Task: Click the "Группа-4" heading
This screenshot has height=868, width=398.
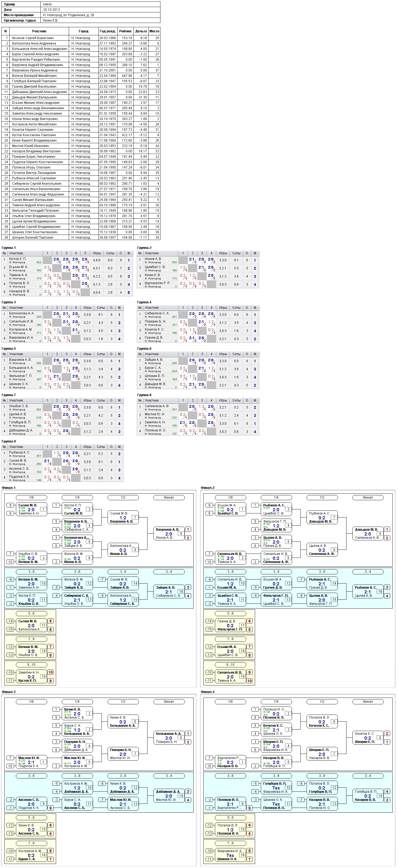Action: pos(144,302)
